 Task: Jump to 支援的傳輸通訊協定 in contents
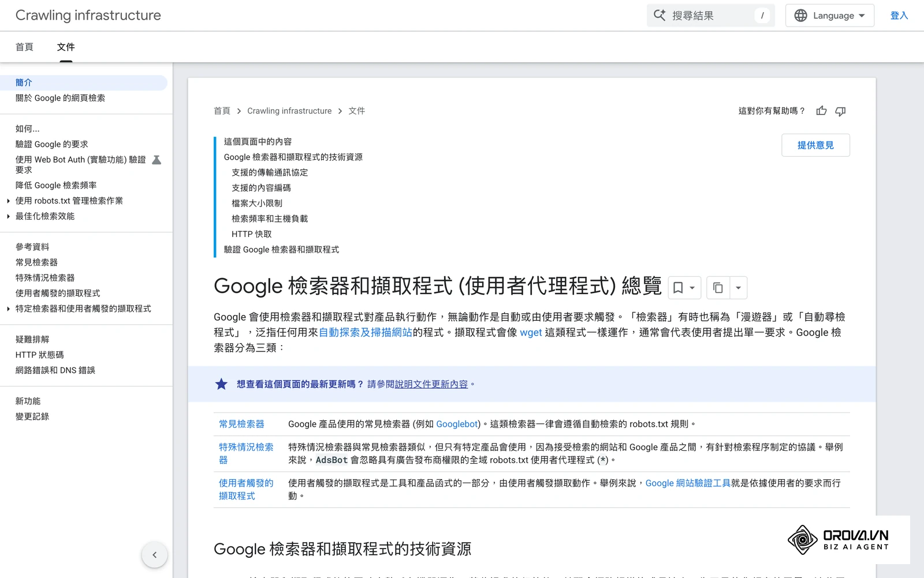pos(270,172)
